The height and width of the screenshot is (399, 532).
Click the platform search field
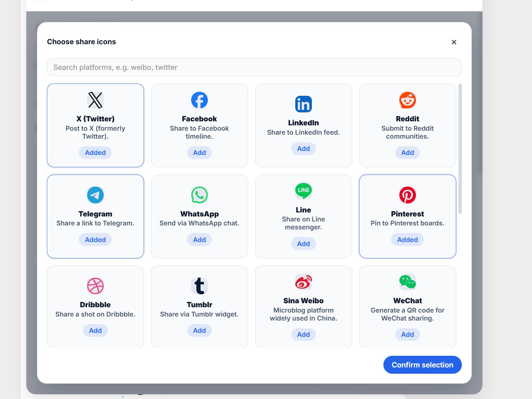[x=254, y=67]
